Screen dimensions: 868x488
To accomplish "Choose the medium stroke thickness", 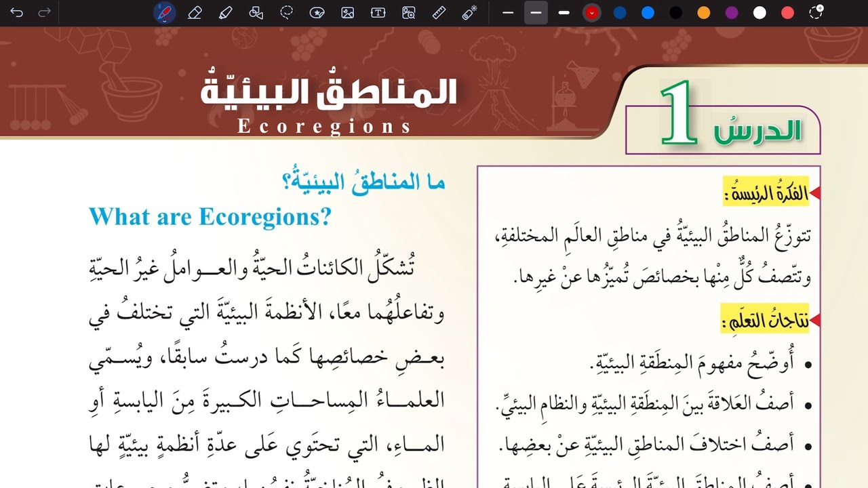I will [536, 12].
